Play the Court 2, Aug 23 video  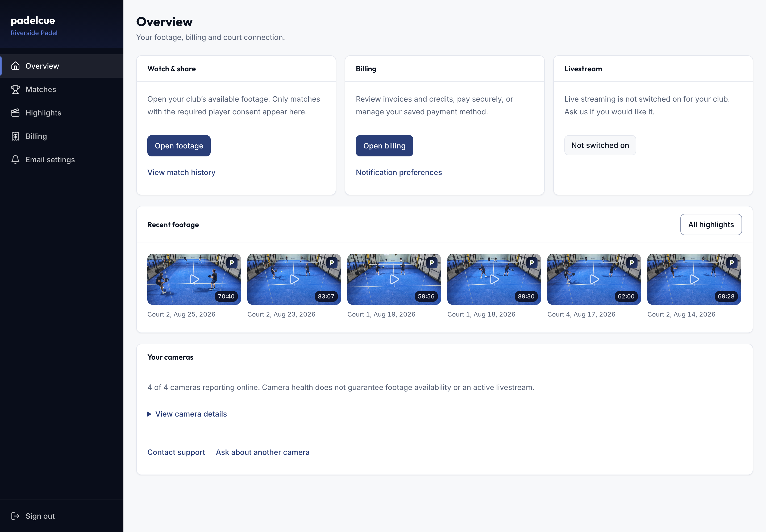pos(294,279)
